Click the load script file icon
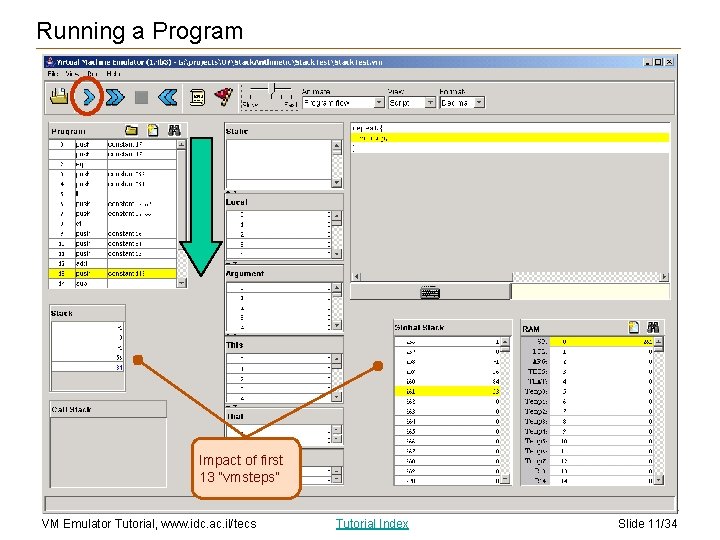The width and height of the screenshot is (720, 540). (59, 96)
